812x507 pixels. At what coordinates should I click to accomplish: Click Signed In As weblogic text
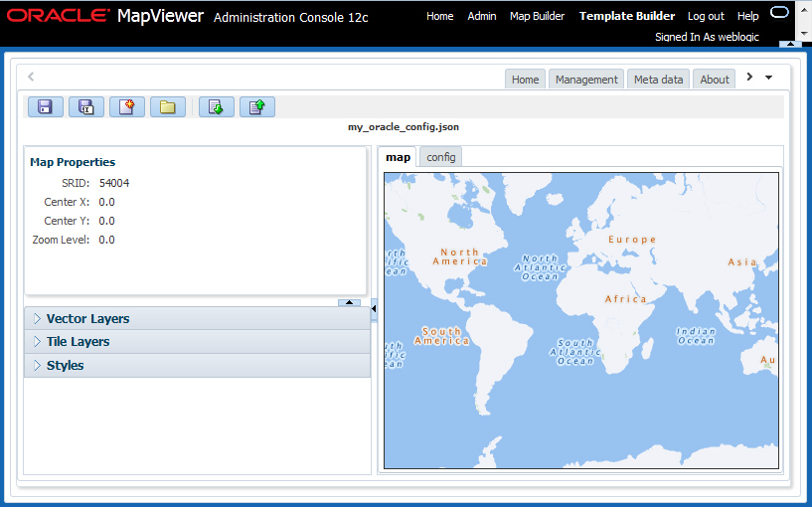[707, 37]
